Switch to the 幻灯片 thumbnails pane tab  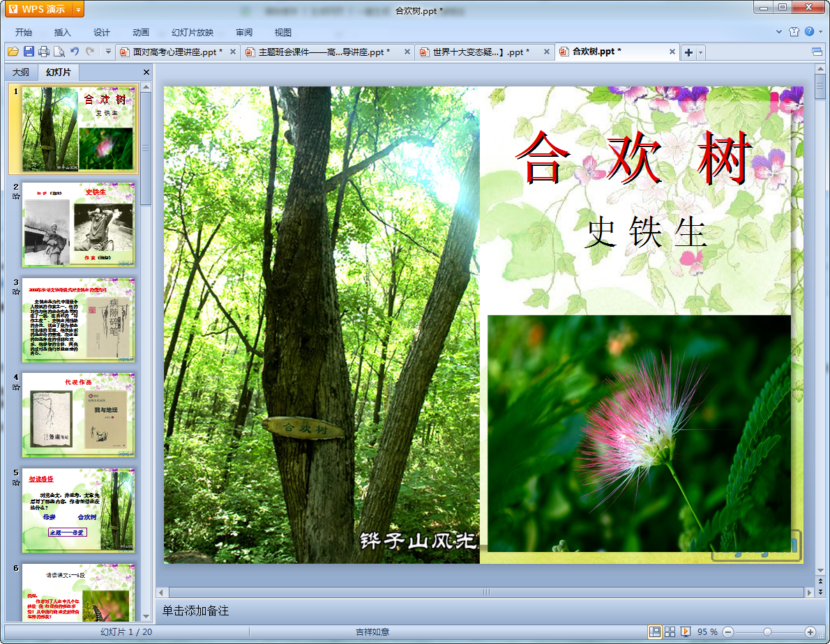58,72
